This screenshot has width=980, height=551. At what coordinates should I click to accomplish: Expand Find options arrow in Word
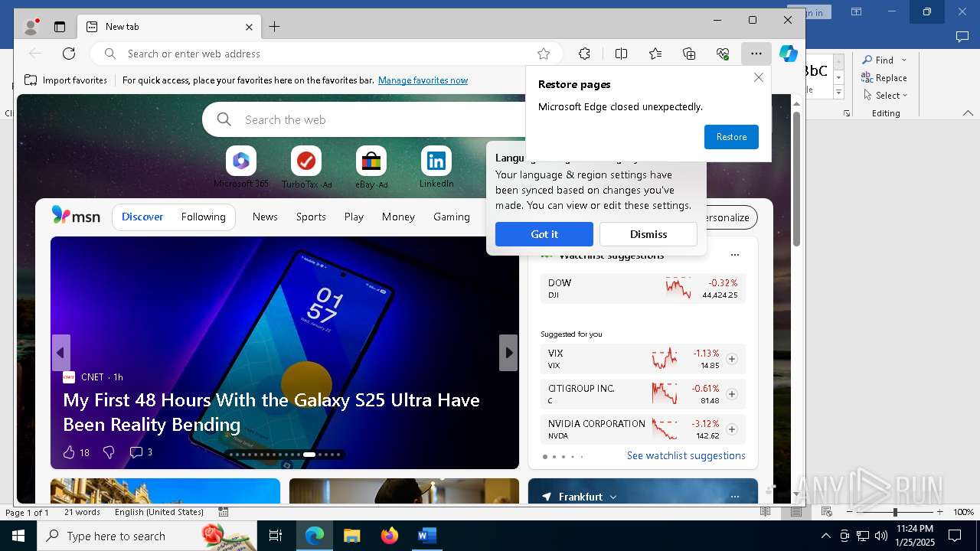[x=904, y=60]
